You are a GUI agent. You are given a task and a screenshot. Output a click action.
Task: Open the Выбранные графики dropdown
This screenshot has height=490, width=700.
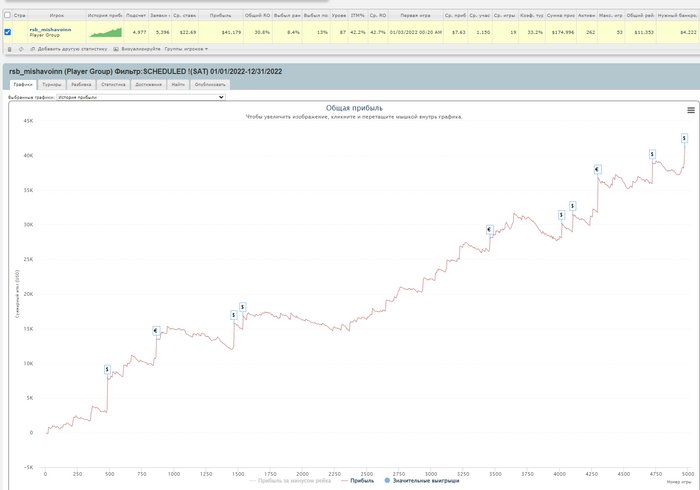click(141, 97)
